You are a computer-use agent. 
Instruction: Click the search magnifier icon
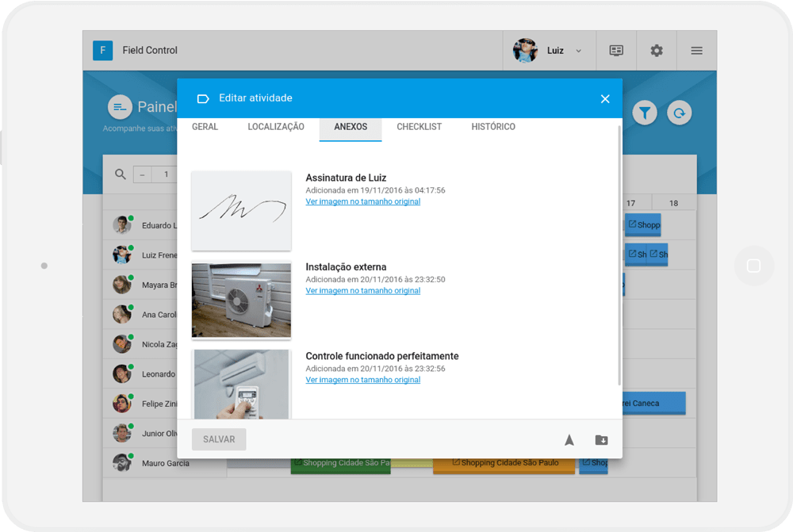tap(120, 174)
